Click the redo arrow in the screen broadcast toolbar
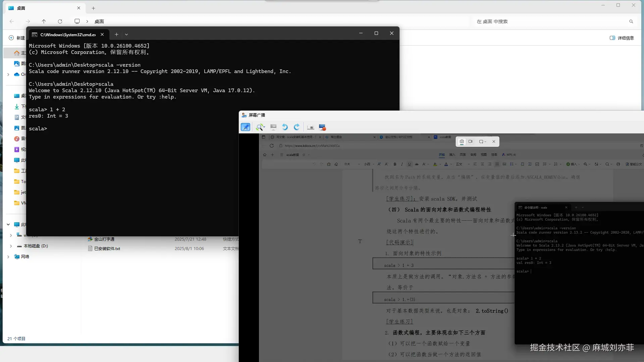 pyautogui.click(x=297, y=127)
